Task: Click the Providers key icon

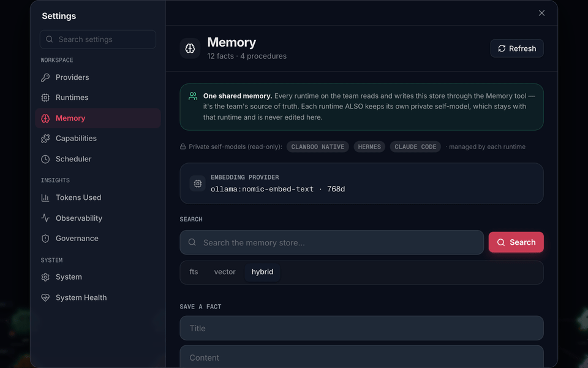Action: click(x=45, y=77)
